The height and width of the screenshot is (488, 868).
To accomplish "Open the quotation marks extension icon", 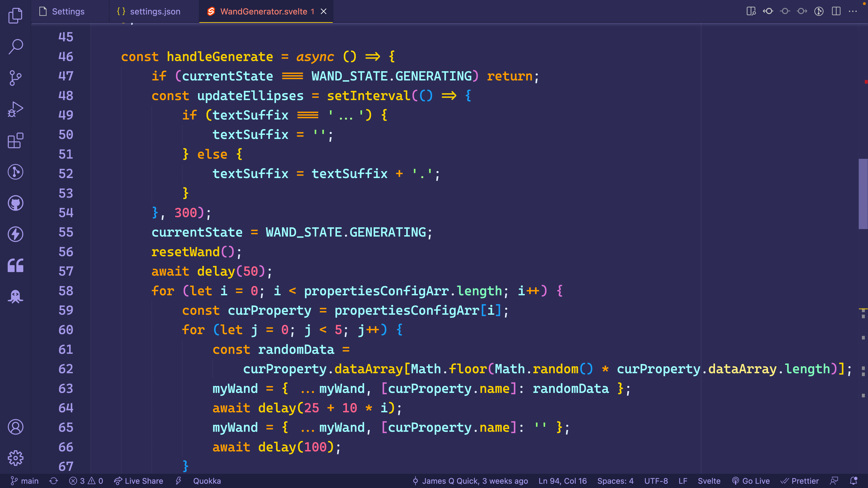I will click(x=16, y=265).
